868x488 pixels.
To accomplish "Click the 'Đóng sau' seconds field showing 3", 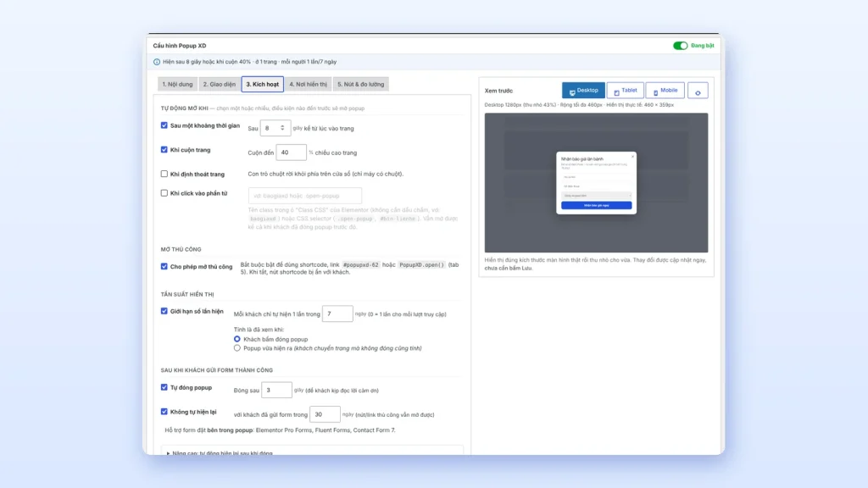I will 276,390.
